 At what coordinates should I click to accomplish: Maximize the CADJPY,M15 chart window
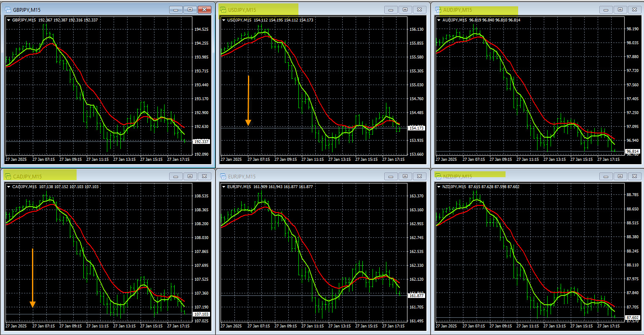click(x=190, y=176)
